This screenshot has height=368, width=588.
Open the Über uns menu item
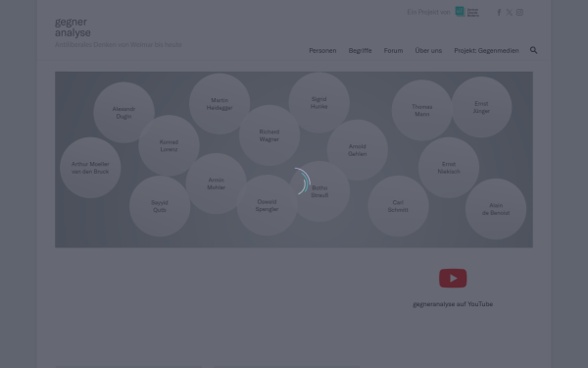pyautogui.click(x=428, y=50)
